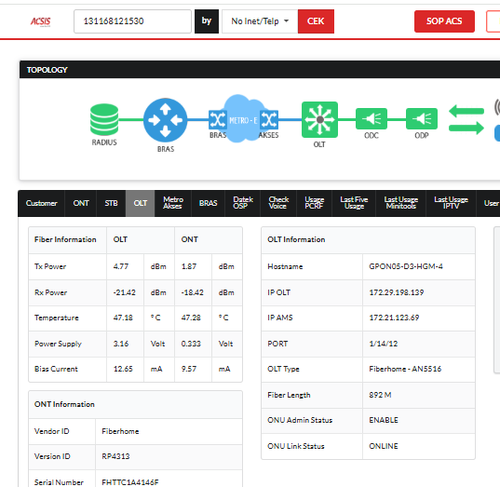The width and height of the screenshot is (500, 487).
Task: Select ONU Admin Status value ENABLE
Action: (x=383, y=420)
